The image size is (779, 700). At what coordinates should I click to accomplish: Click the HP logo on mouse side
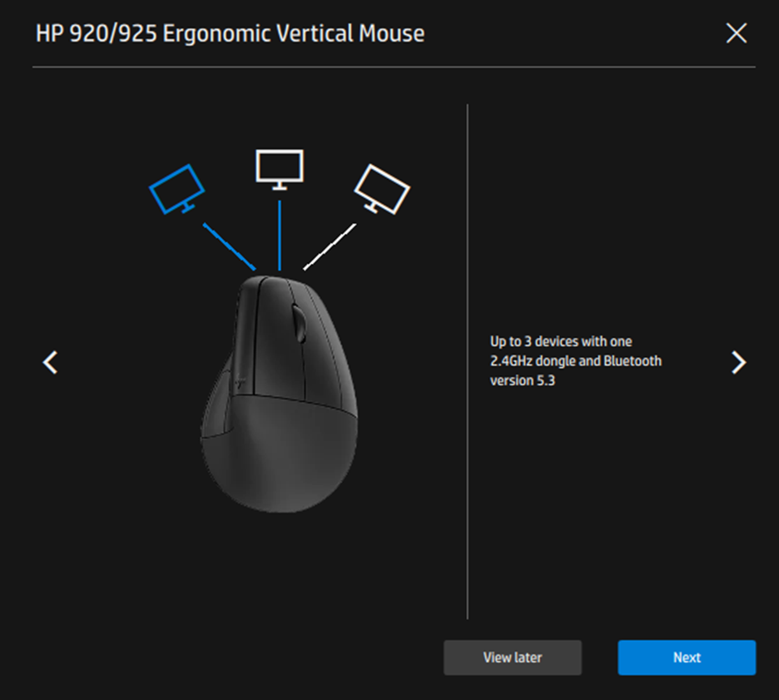(x=241, y=381)
